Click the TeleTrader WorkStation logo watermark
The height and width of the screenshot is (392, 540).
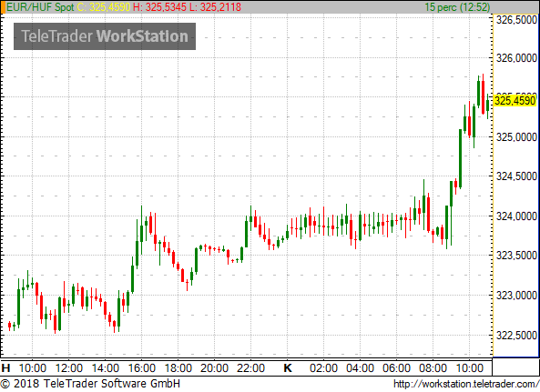105,36
